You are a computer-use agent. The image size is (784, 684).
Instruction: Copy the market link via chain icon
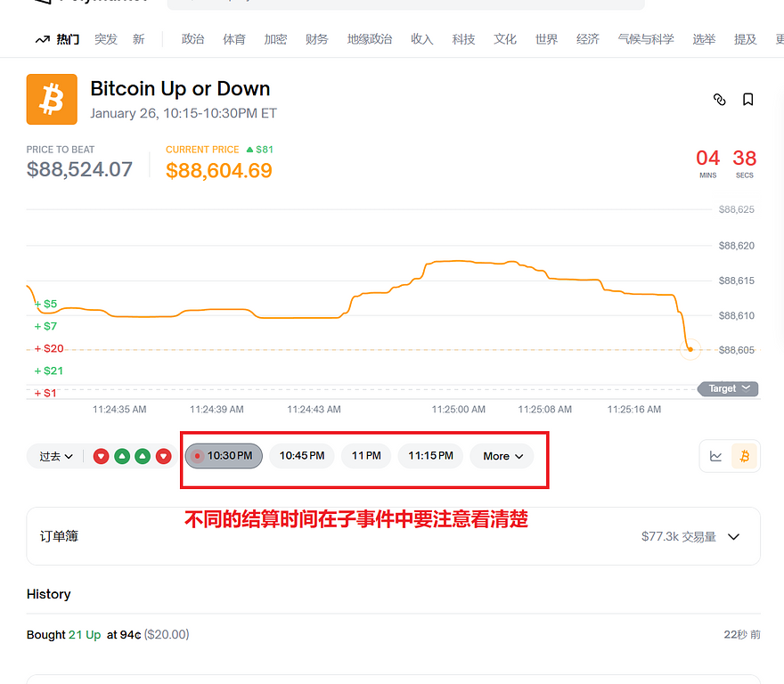pyautogui.click(x=720, y=100)
